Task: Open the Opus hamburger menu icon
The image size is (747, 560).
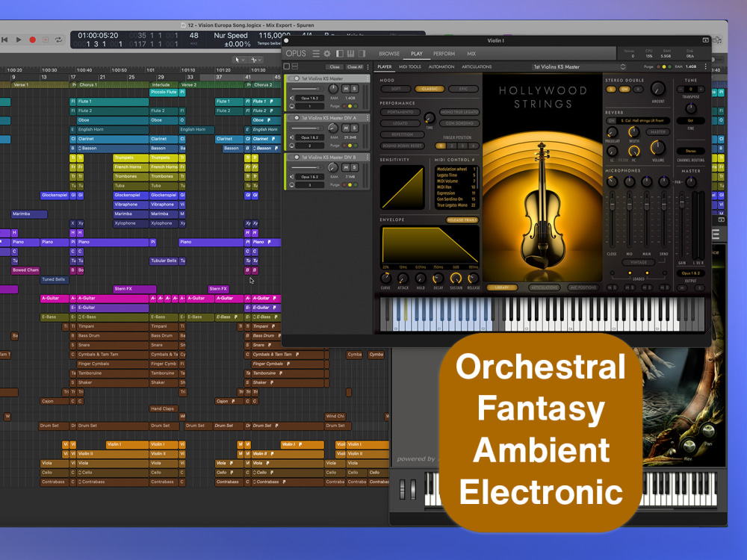Action: (x=316, y=54)
